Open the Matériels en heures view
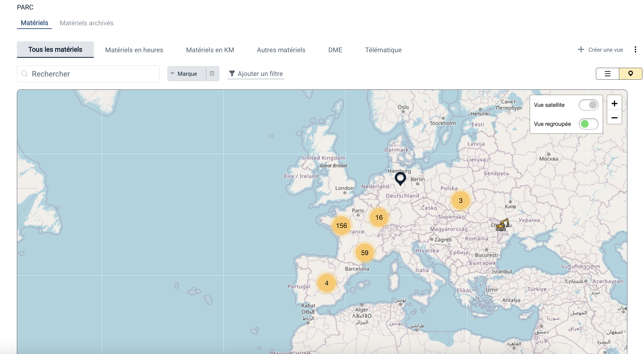Screen dimensions: 644x354 point(134,50)
